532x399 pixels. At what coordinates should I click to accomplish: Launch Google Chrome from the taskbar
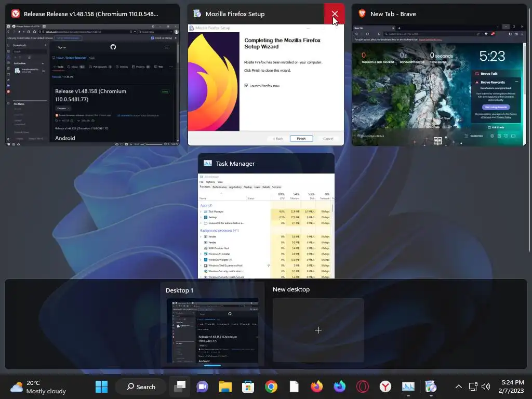tap(271, 387)
